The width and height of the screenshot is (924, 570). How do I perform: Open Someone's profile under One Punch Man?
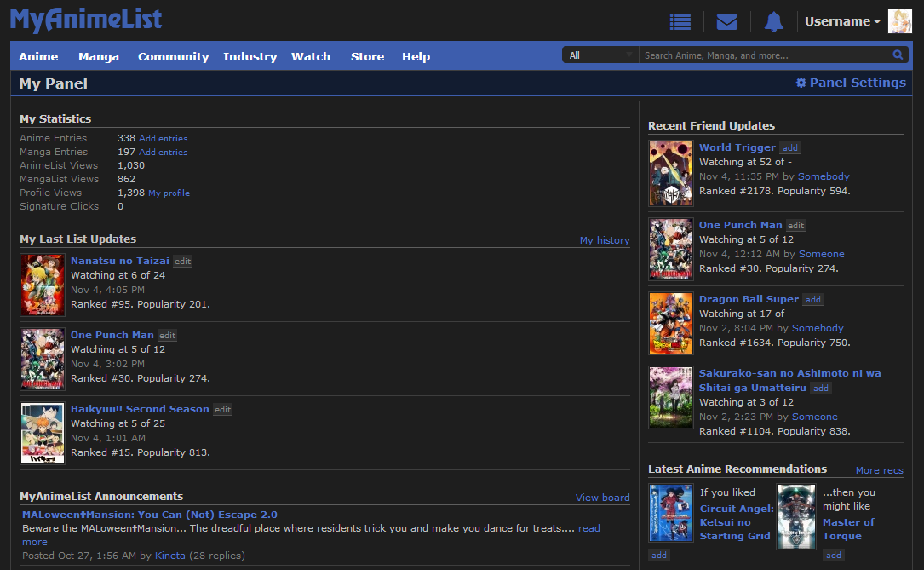(x=822, y=254)
